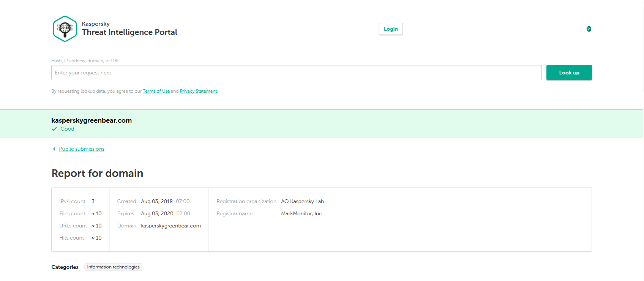Open the Login button
This screenshot has height=281, width=644.
tap(391, 29)
